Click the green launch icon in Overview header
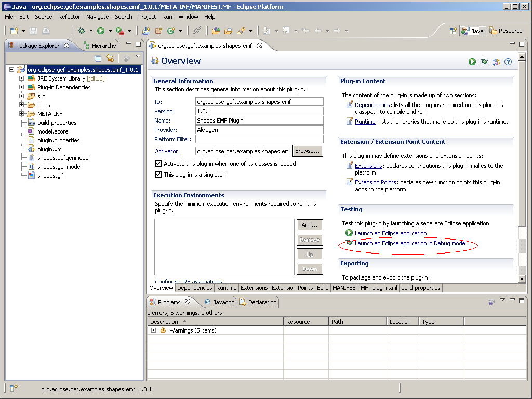Image resolution: width=532 pixels, height=399 pixels. click(472, 62)
